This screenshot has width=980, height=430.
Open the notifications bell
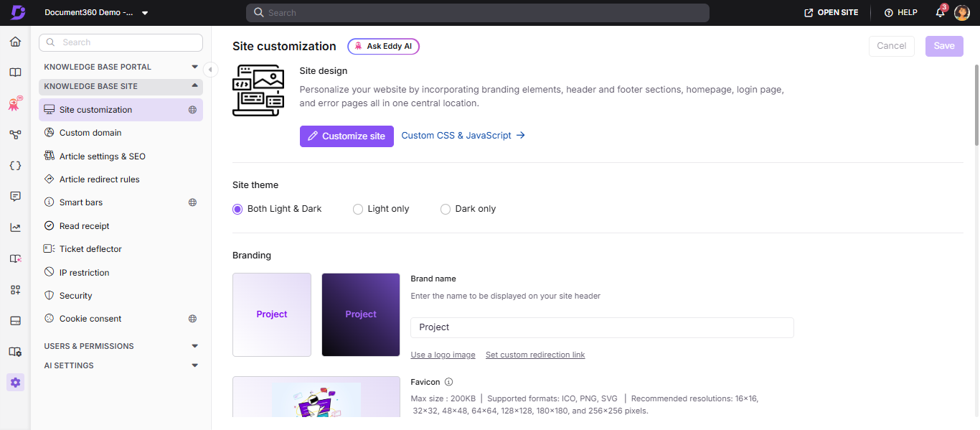[940, 12]
